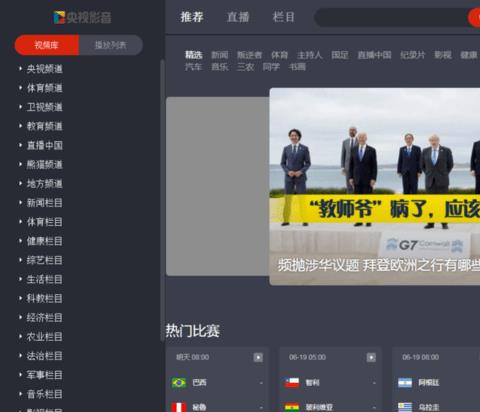Switch to 播放列表 toggle
The height and width of the screenshot is (412, 480).
coord(111,45)
